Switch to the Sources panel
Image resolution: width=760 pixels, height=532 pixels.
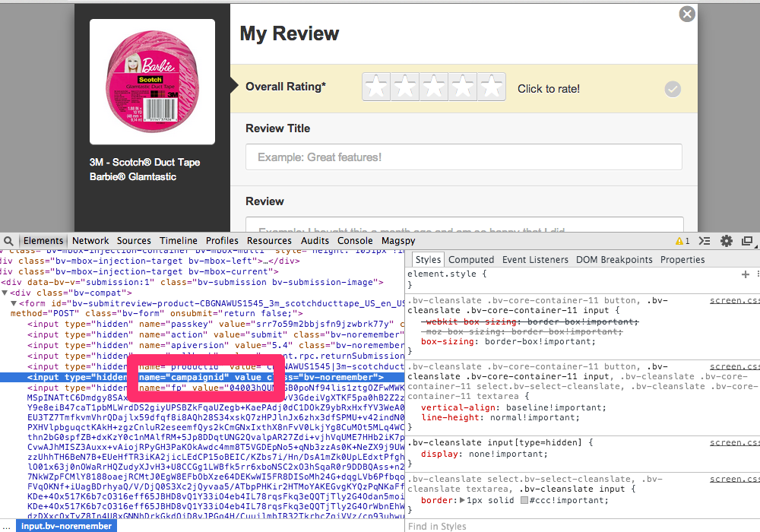(134, 241)
